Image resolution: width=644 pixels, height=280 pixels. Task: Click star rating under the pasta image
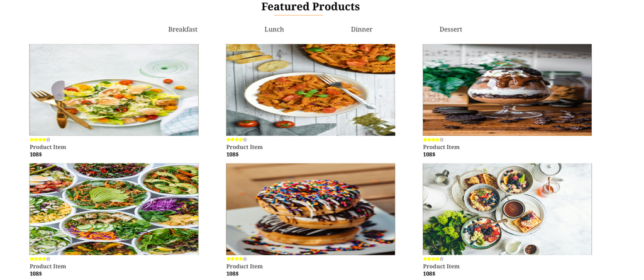click(236, 140)
